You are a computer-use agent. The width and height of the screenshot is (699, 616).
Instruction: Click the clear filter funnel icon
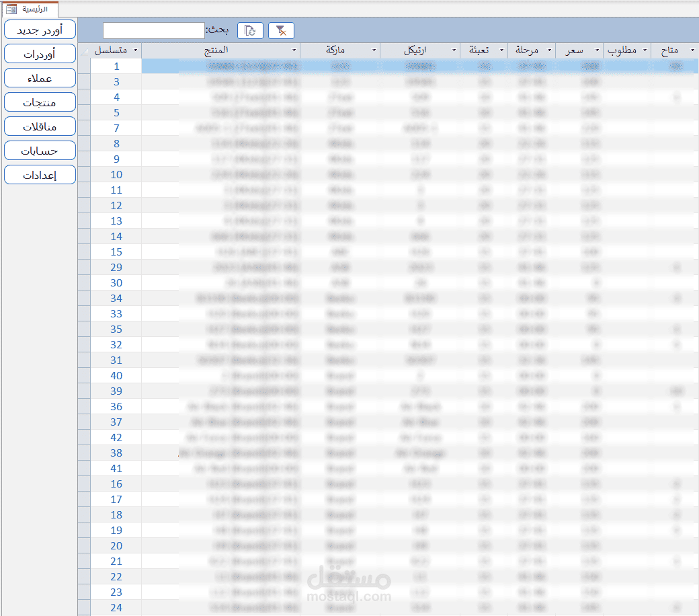coord(281,31)
